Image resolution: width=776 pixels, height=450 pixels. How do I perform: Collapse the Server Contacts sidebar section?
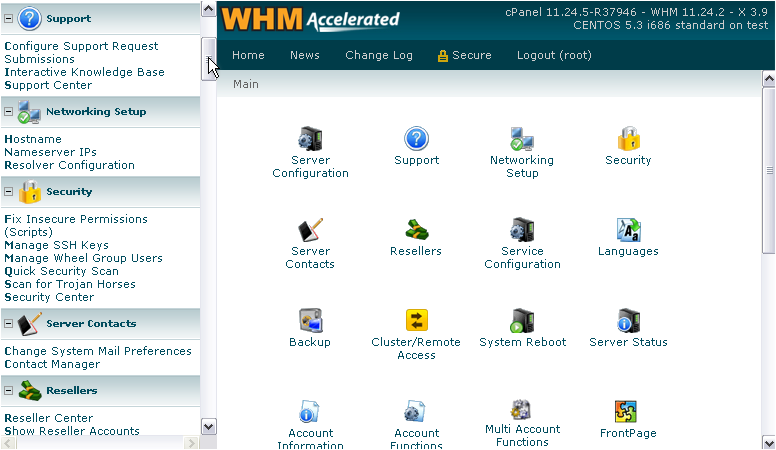[x=9, y=323]
